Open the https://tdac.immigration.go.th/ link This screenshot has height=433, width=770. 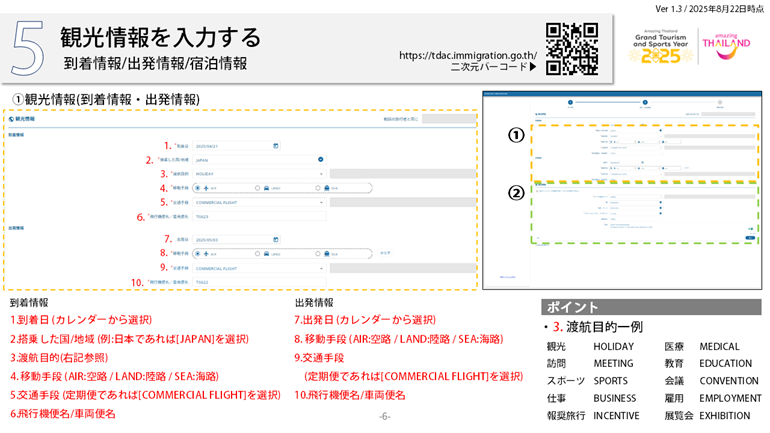468,55
